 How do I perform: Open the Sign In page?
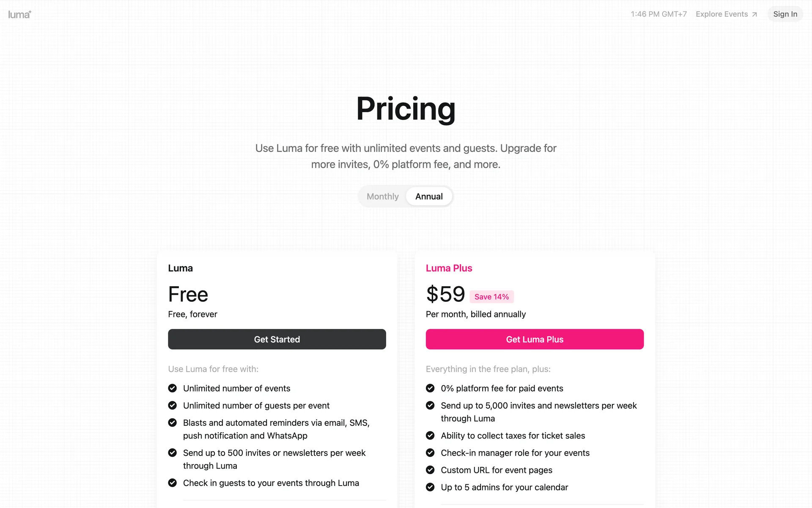(785, 14)
